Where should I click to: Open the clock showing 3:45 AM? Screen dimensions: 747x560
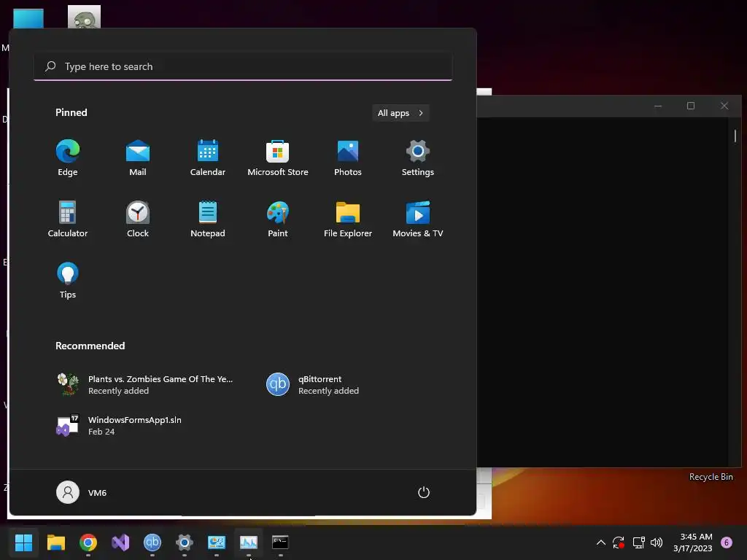[x=693, y=542]
